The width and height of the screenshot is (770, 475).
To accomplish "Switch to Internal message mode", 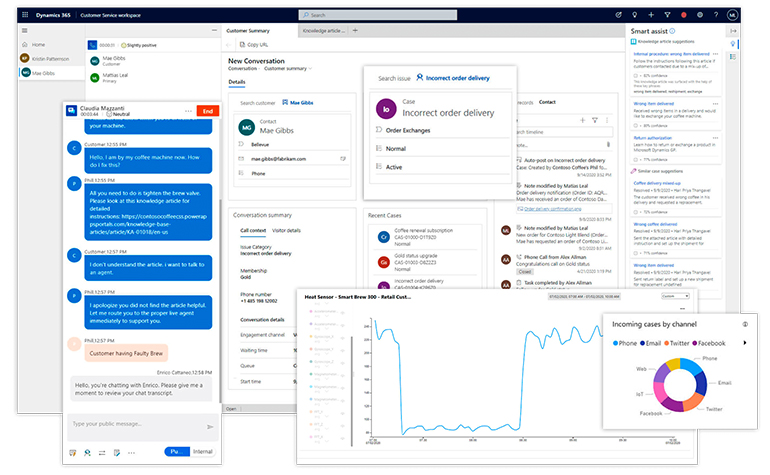I will (x=203, y=451).
